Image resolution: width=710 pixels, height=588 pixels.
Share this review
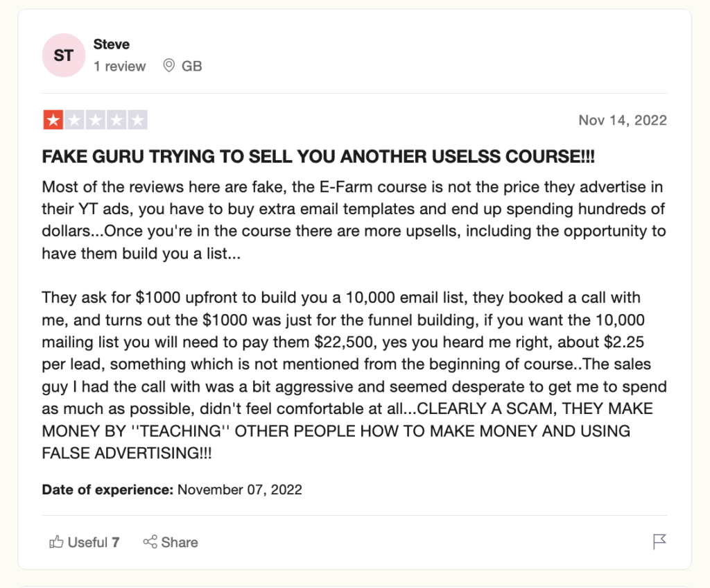pos(171,542)
